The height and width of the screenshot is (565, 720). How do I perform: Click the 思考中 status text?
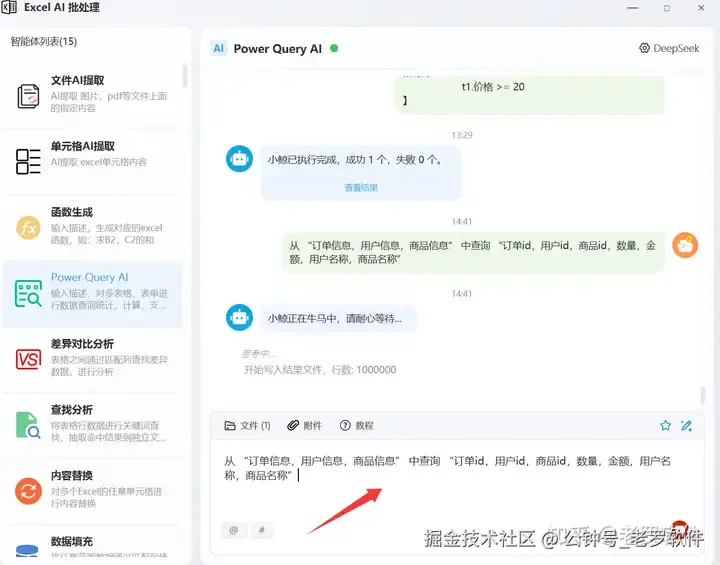pos(258,354)
